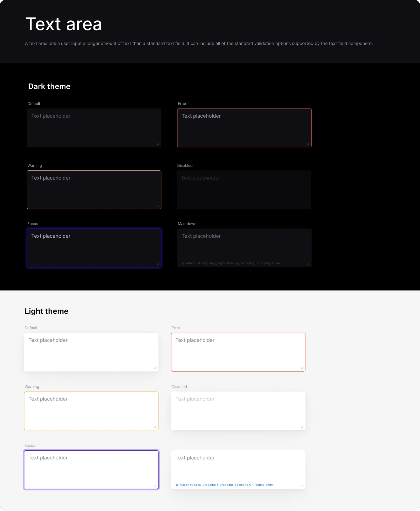
Task: Click resize handle of dark theme Focus text area
Action: tap(158, 264)
